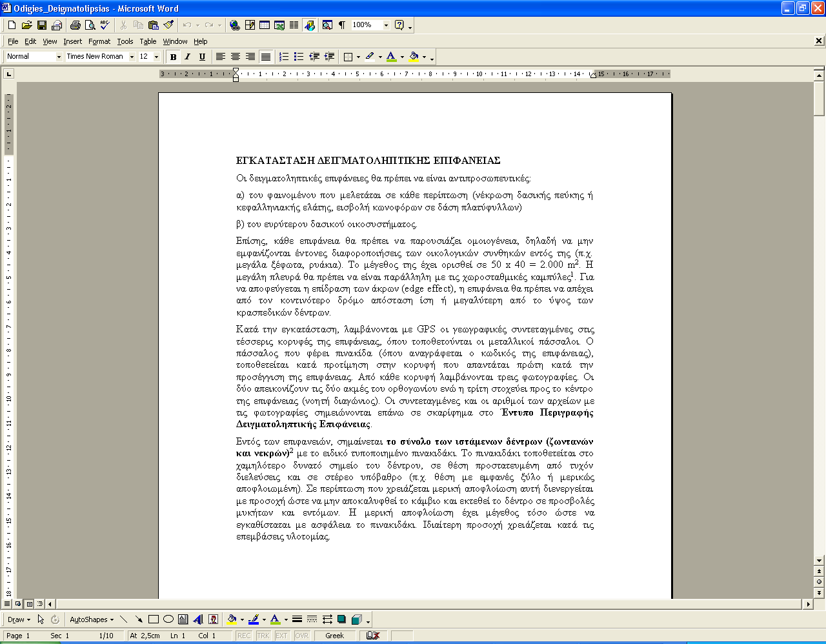Insert a Text Box from Drawing toolbar
The height and width of the screenshot is (644, 826).
pyautogui.click(x=183, y=619)
